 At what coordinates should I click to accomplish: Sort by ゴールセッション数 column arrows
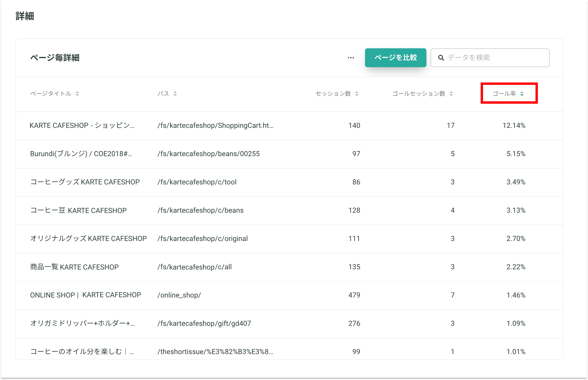(x=451, y=94)
